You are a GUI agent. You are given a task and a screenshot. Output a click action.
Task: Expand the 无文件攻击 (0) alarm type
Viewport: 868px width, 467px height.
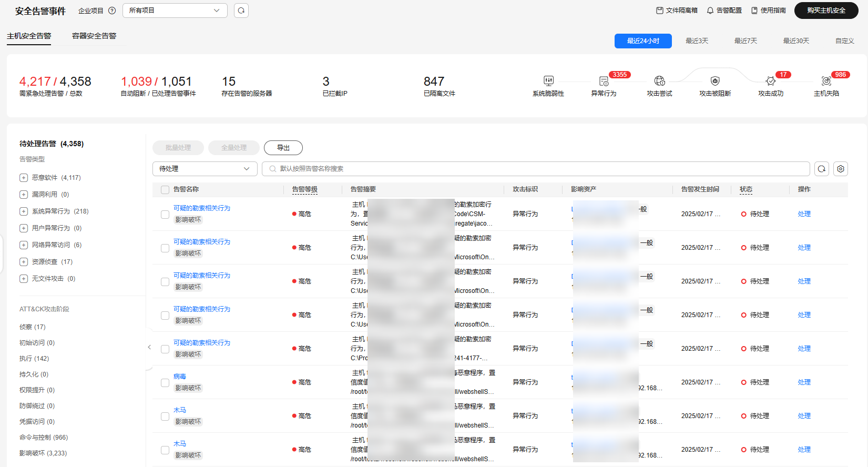point(24,279)
